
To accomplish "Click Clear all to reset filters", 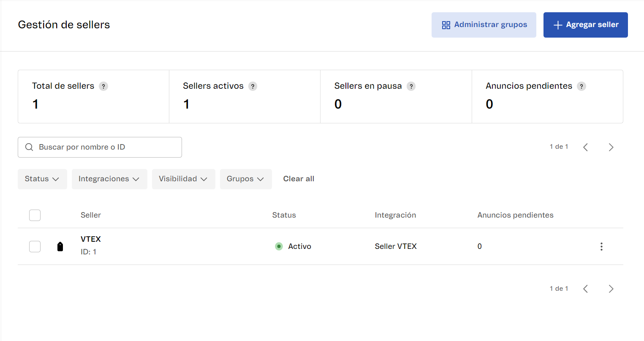I will click(x=299, y=179).
